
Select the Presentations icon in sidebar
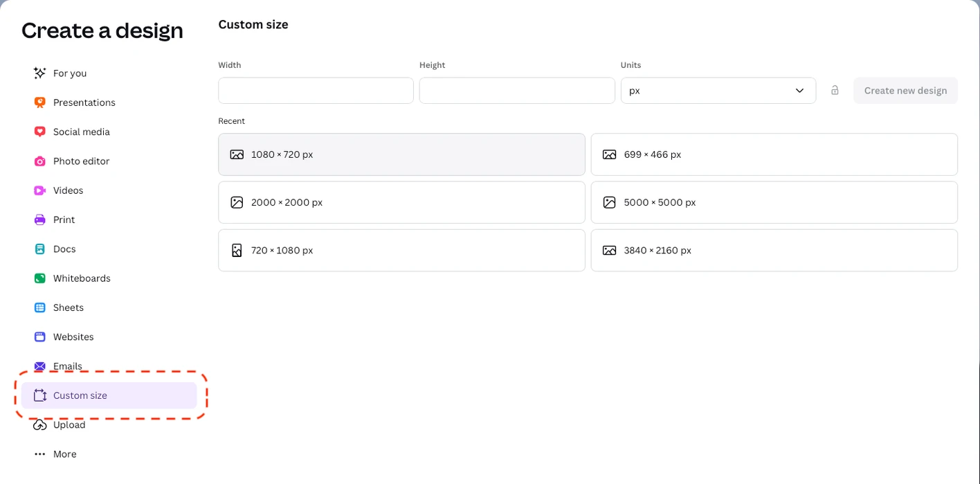coord(40,102)
